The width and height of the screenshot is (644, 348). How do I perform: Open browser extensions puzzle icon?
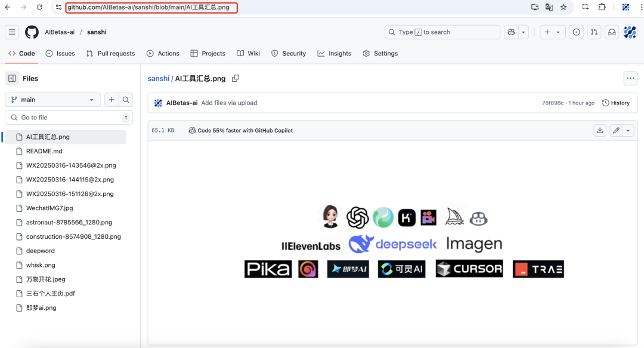point(602,7)
